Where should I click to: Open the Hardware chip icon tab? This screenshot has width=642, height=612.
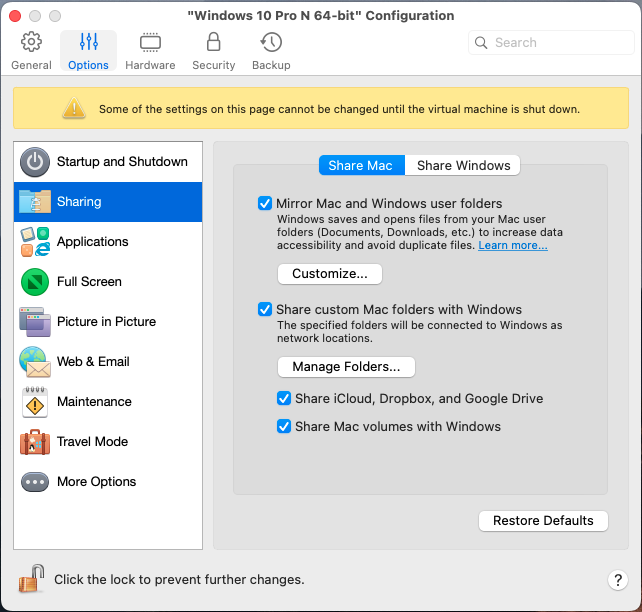click(x=150, y=42)
